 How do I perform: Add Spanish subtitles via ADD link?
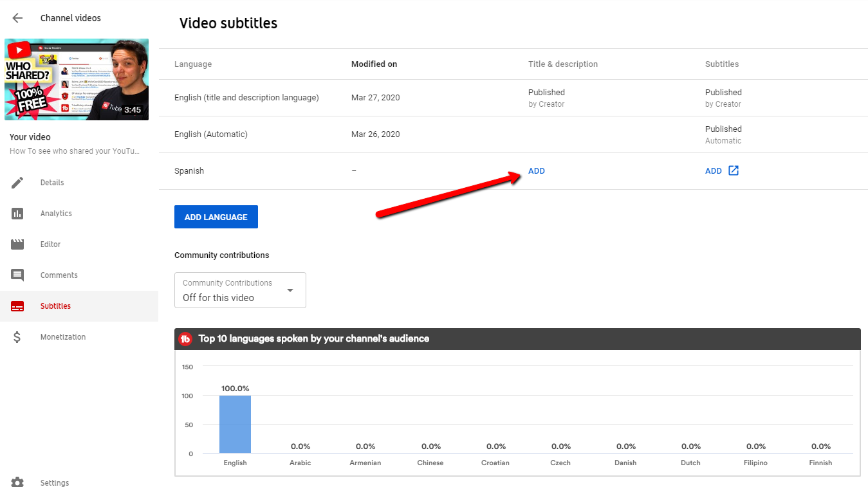(713, 171)
